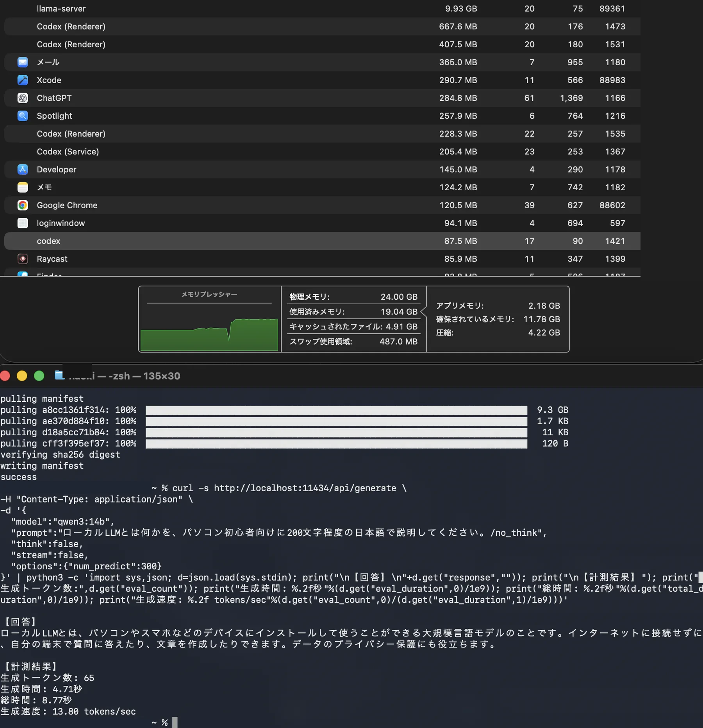Click the 13.80 tokens/sec result line
Image resolution: width=703 pixels, height=728 pixels.
[68, 712]
